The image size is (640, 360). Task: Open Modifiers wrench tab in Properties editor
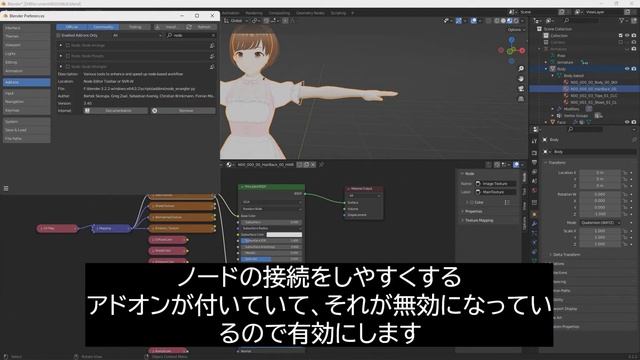point(534,224)
